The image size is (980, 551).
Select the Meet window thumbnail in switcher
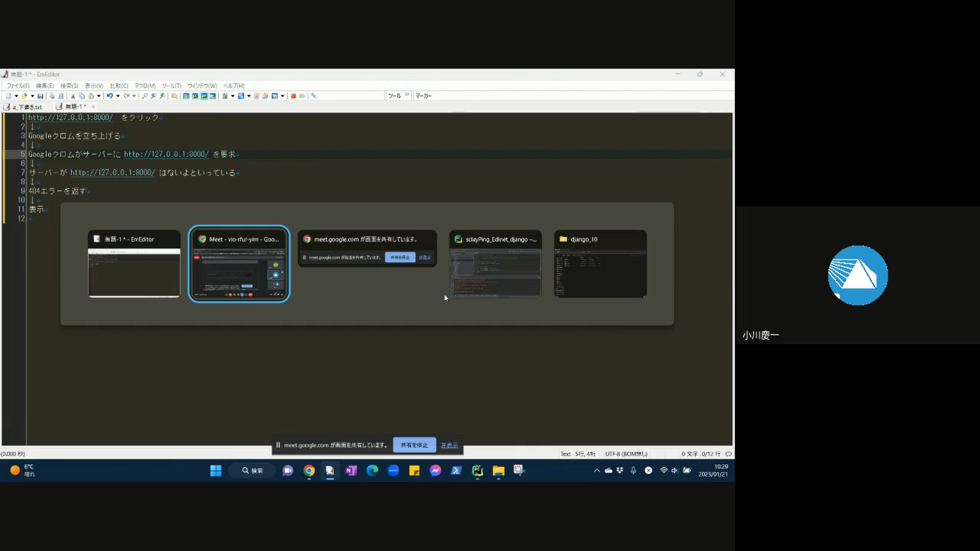tap(239, 264)
